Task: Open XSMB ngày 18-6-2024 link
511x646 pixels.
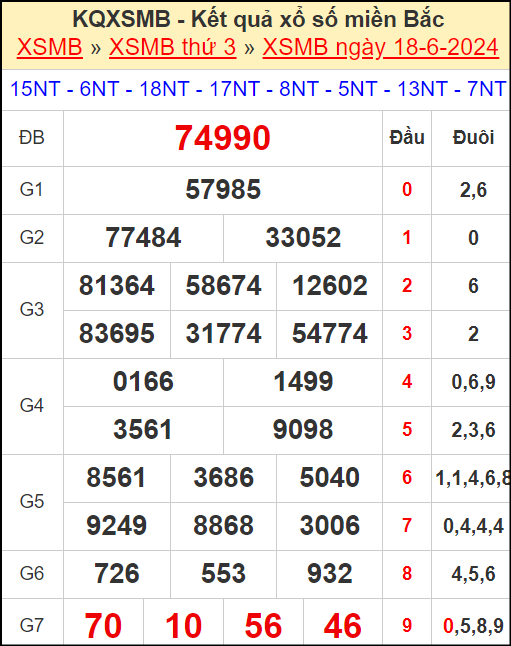Action: 381,47
